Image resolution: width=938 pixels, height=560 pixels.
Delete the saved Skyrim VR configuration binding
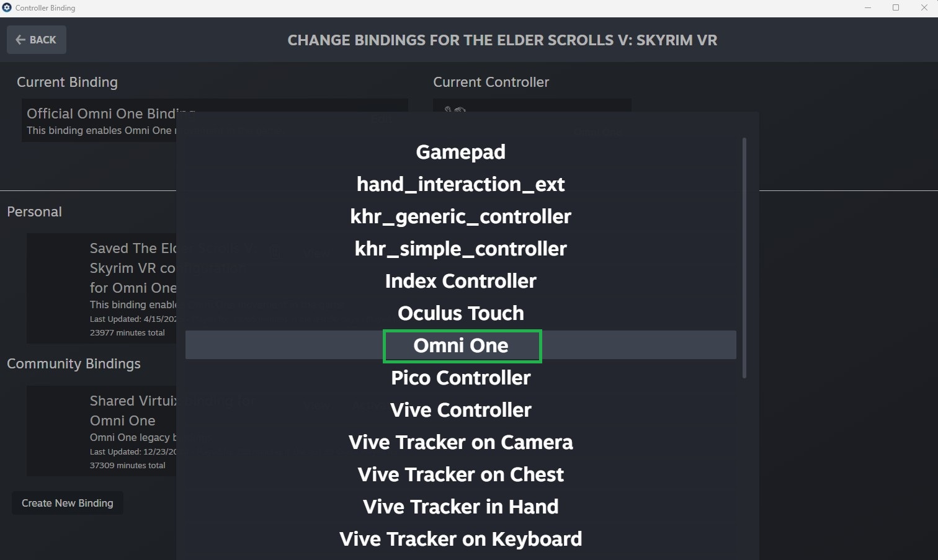[x=275, y=251]
